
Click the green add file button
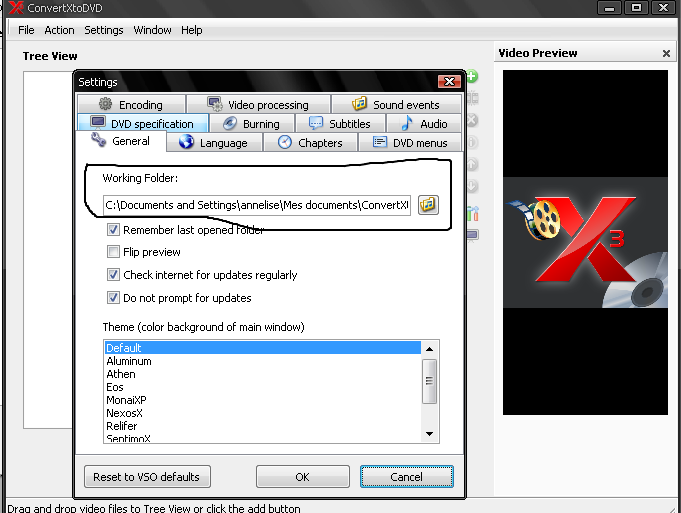pyautogui.click(x=472, y=76)
